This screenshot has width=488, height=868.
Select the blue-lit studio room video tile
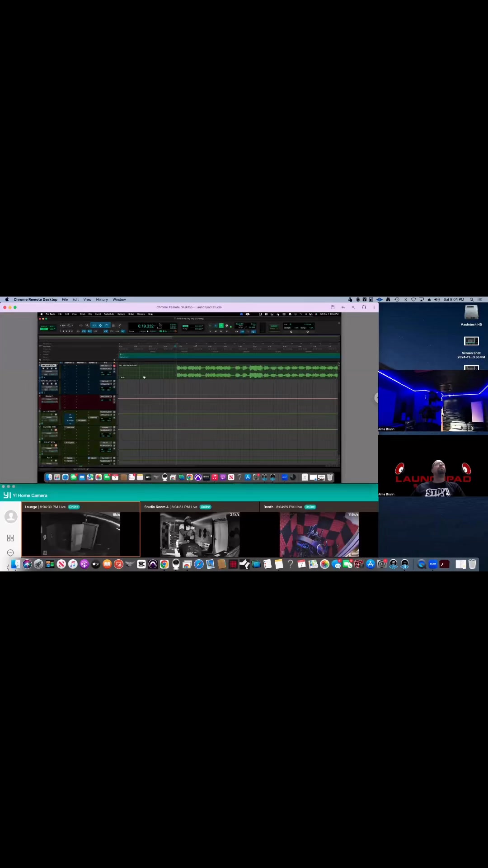point(433,401)
